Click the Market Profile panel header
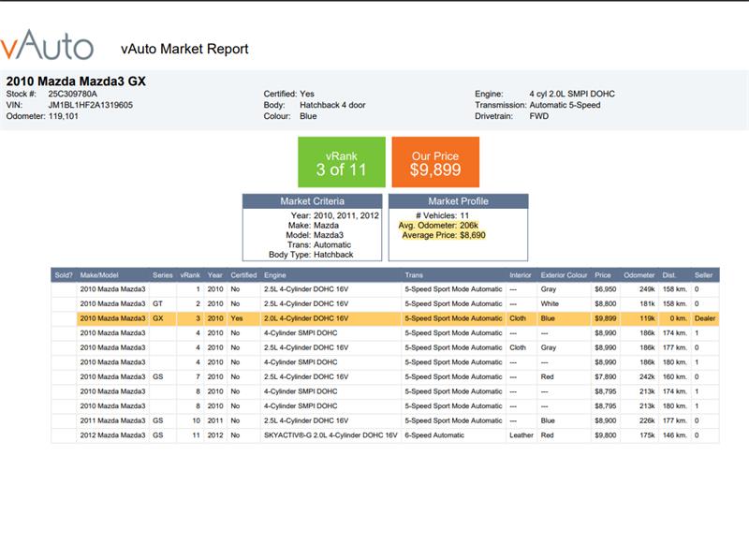749x560 pixels. (458, 201)
